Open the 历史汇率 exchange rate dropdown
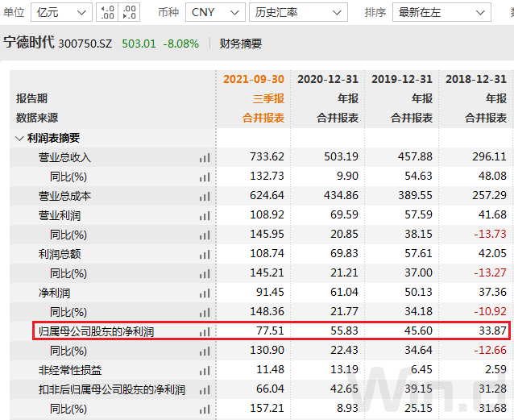514x420 pixels. [298, 12]
